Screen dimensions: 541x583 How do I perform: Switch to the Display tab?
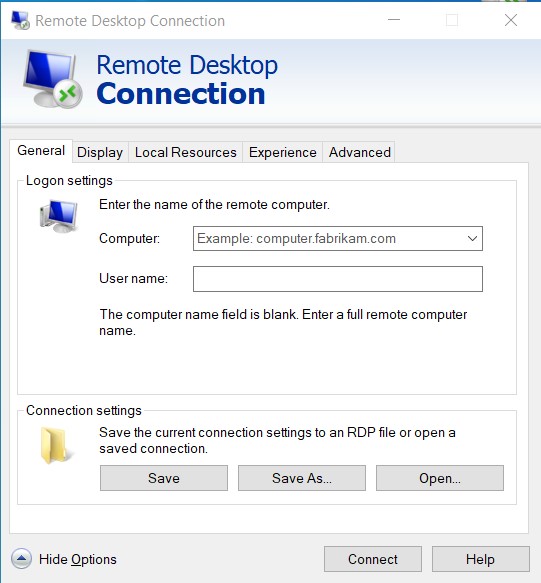tap(100, 152)
